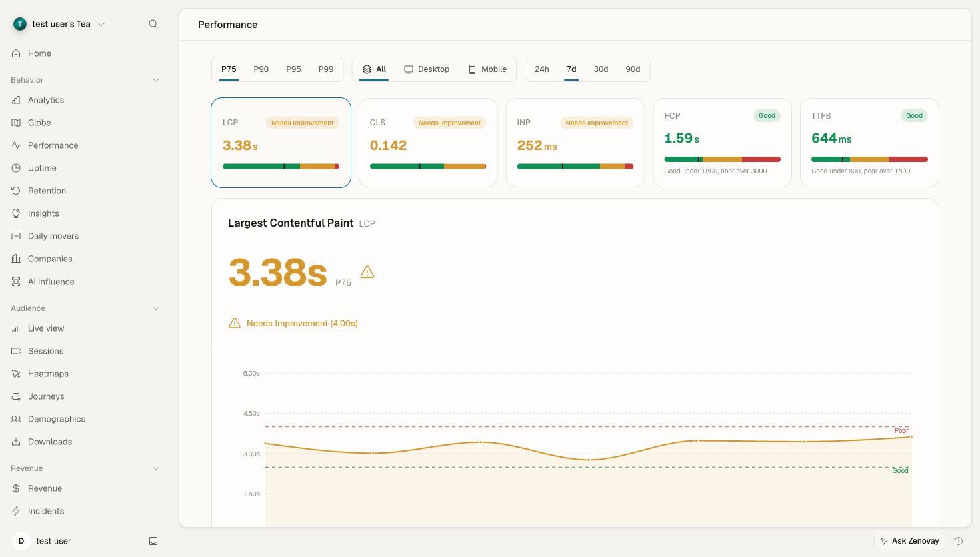Open the INP metric card
The width and height of the screenshot is (980, 557).
tap(575, 143)
